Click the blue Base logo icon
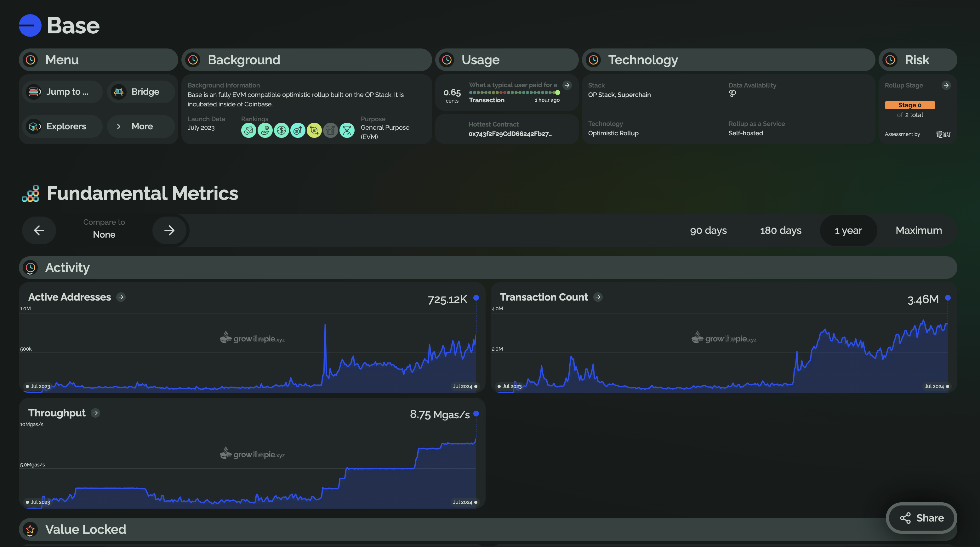The height and width of the screenshot is (547, 980). (x=30, y=25)
